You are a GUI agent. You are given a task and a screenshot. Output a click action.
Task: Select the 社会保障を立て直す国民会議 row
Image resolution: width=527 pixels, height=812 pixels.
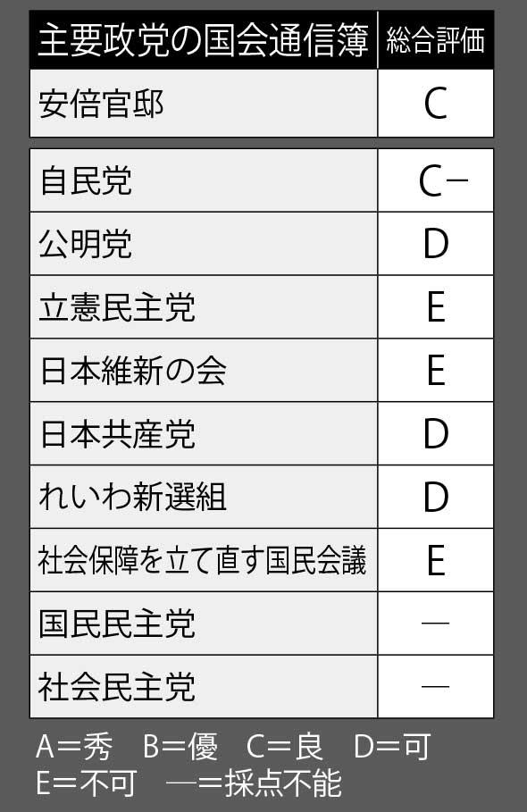(262, 560)
